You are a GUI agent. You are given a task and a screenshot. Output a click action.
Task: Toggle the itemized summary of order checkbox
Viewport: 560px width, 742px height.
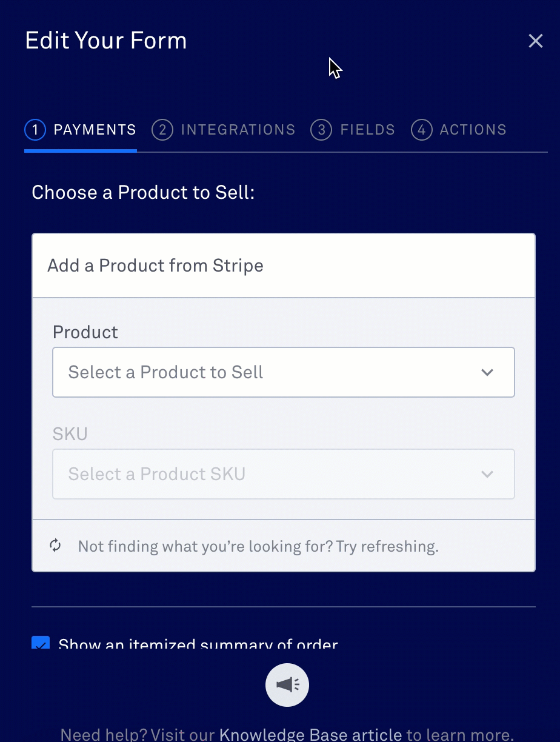point(41,643)
